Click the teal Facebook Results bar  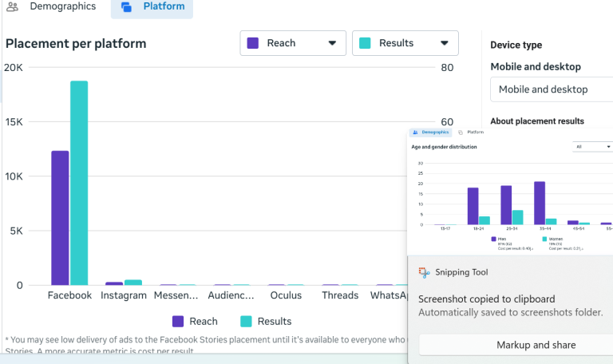tap(79, 183)
